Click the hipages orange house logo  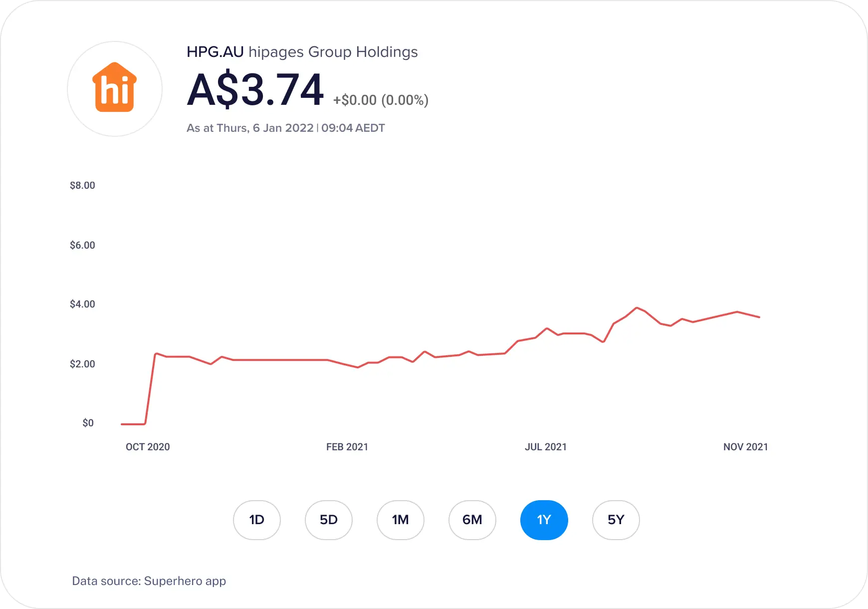pyautogui.click(x=115, y=88)
